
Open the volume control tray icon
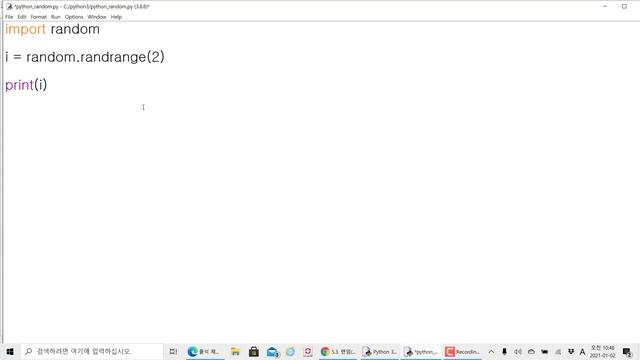[x=518, y=351]
